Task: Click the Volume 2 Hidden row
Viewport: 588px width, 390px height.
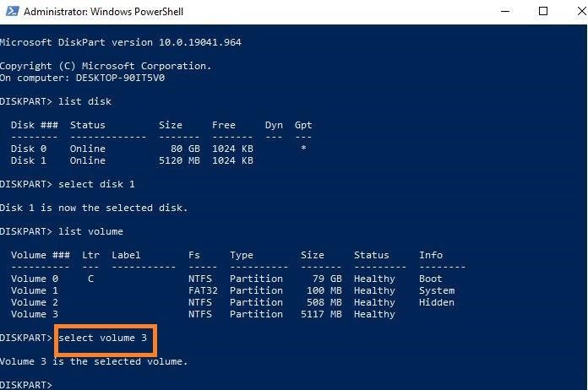Action: click(228, 302)
